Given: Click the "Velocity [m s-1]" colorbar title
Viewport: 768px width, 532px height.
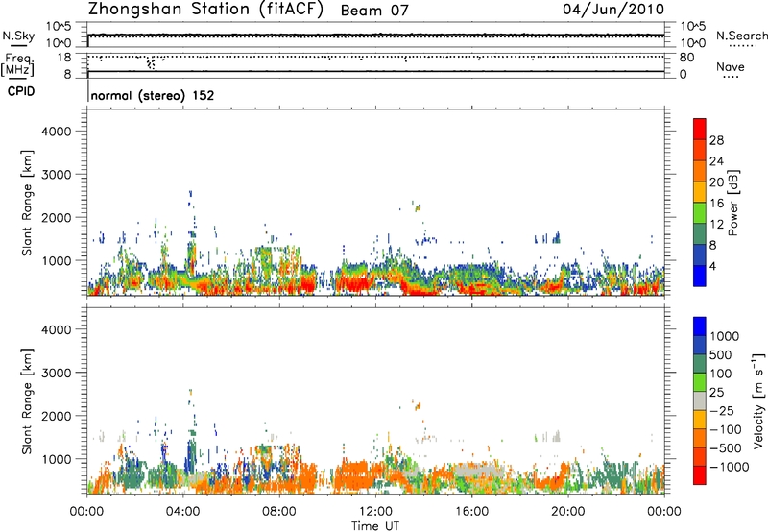Looking at the screenshot, I should pos(758,400).
